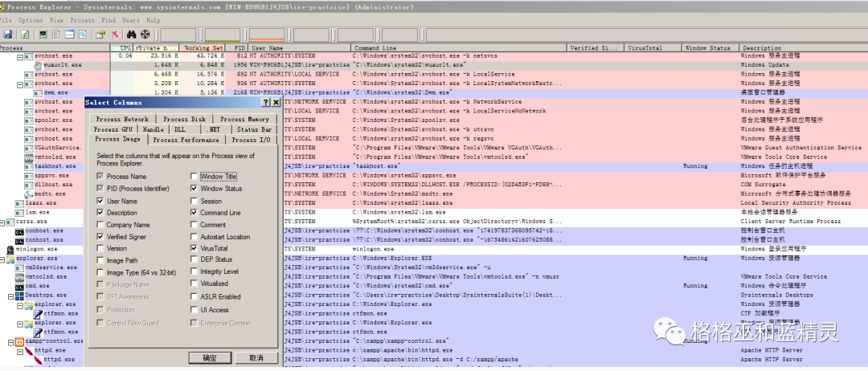Image resolution: width=868 pixels, height=371 pixels.
Task: Toggle the Show Process Tree toolbar icon
Action: [x=56, y=35]
